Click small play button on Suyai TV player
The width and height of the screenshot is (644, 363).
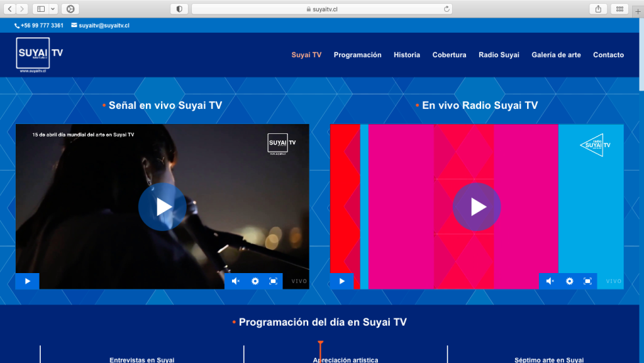point(28,281)
